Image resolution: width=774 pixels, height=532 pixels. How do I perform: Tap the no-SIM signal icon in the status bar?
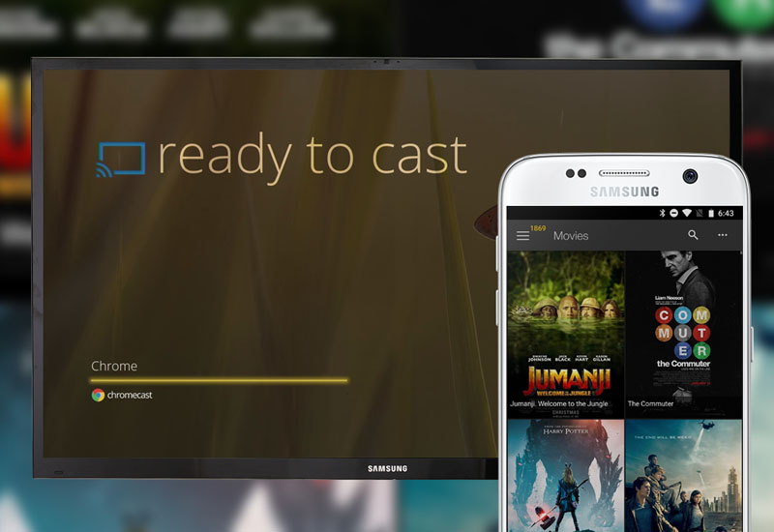click(700, 213)
